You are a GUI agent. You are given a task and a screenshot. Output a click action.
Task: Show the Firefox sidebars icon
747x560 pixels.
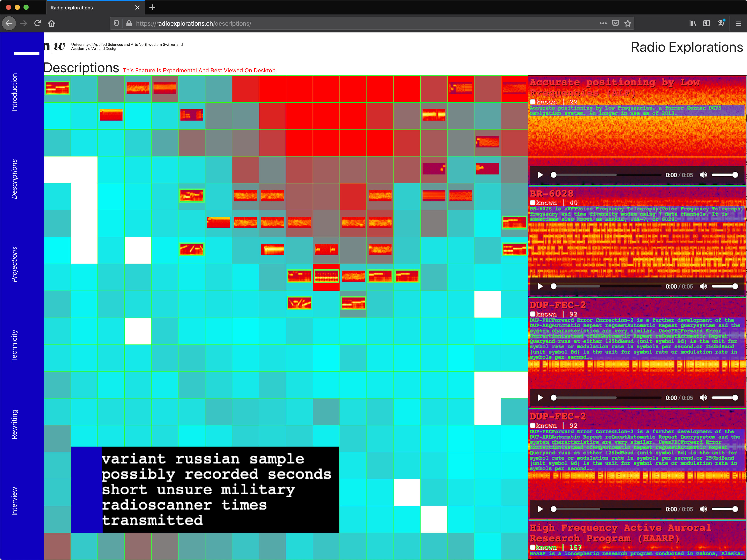pyautogui.click(x=706, y=23)
